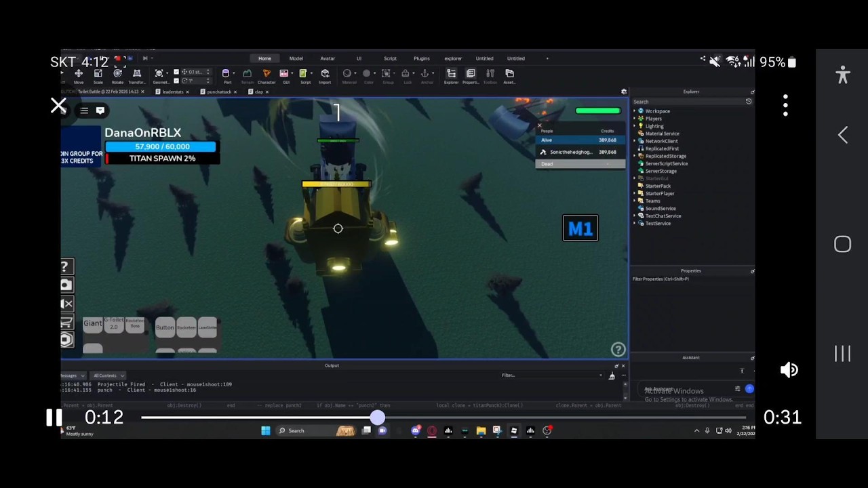Open the Terrain editor
This screenshot has width=868, height=488.
coord(248,76)
